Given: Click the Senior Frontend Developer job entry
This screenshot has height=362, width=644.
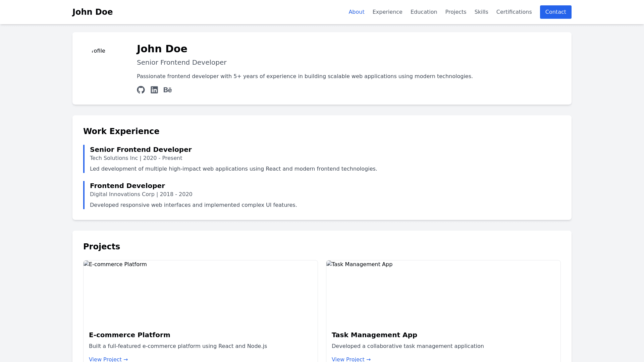Looking at the screenshot, I should tap(141, 149).
